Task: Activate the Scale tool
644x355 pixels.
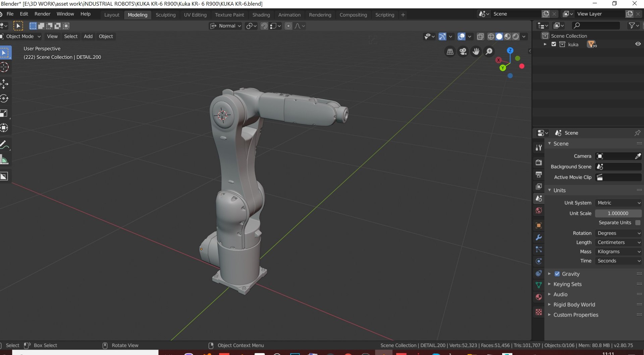Action: [4, 113]
